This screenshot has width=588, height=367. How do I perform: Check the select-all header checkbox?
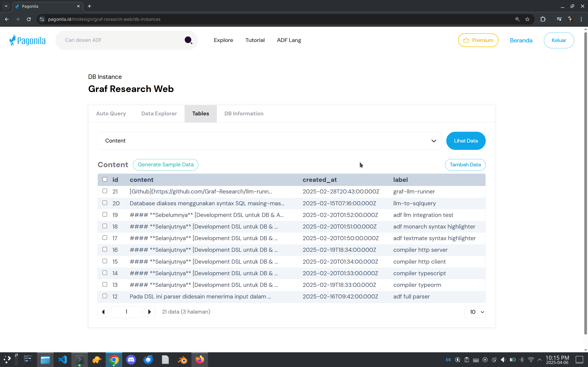pos(105,179)
